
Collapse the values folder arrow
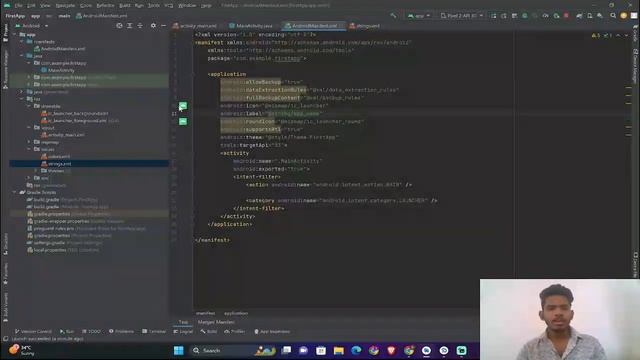coord(29,149)
